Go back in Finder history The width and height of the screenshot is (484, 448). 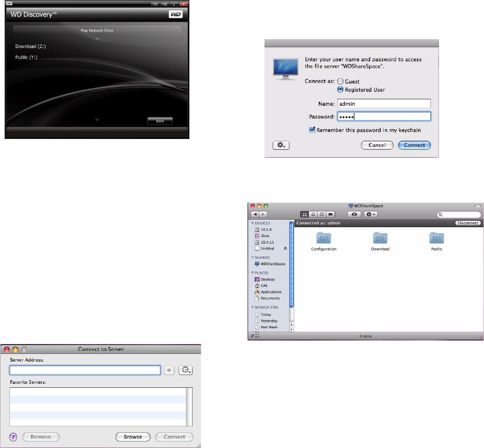[x=255, y=214]
